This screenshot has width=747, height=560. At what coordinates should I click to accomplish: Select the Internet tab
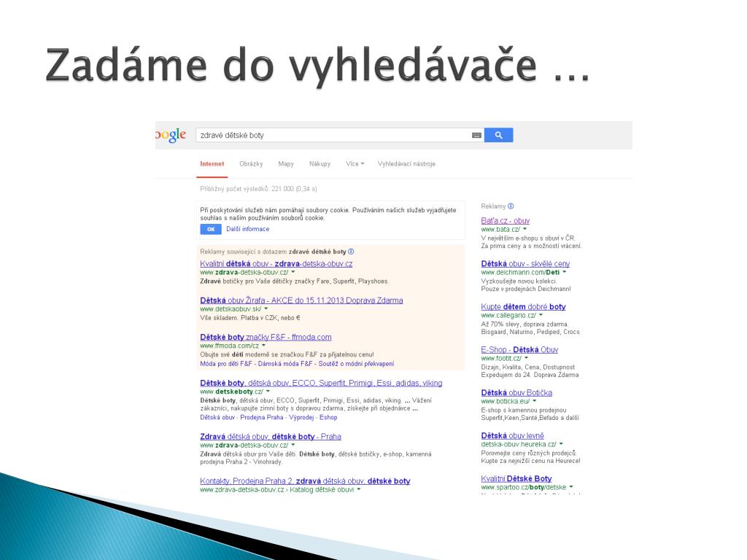click(212, 164)
